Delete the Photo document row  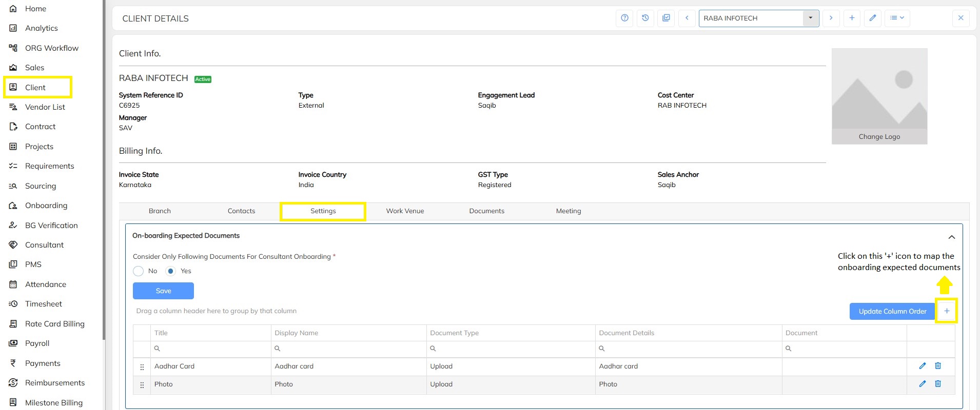(938, 384)
